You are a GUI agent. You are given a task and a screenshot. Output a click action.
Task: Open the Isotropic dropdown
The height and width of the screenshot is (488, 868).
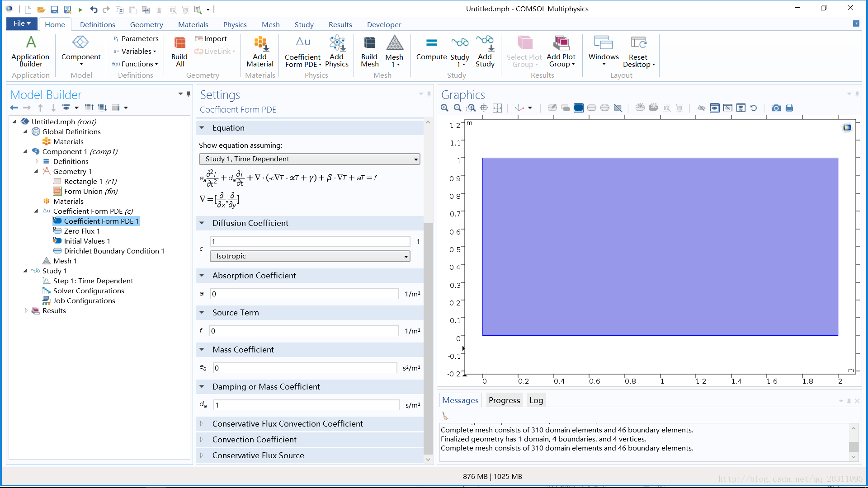coord(310,256)
